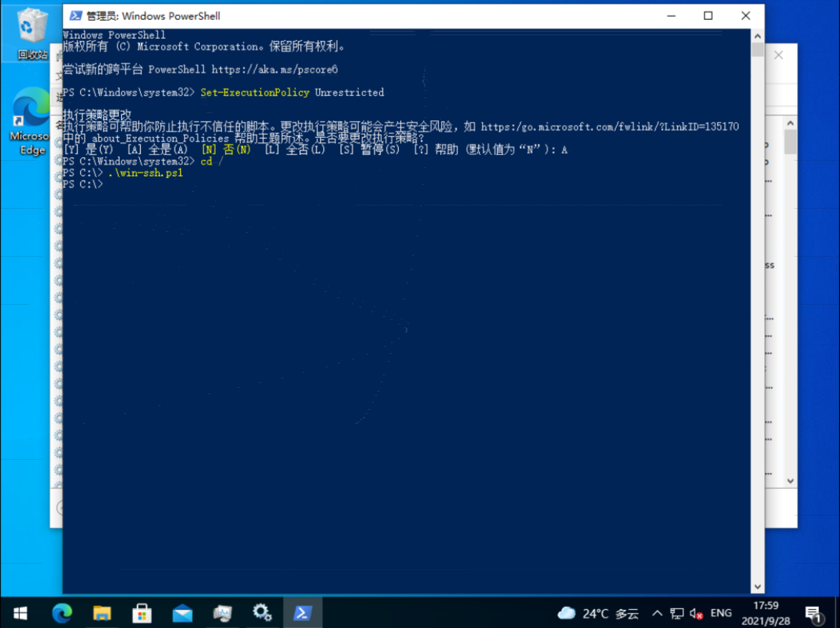Switch the ENG input language indicator
Image resolution: width=840 pixels, height=628 pixels.
tap(721, 613)
